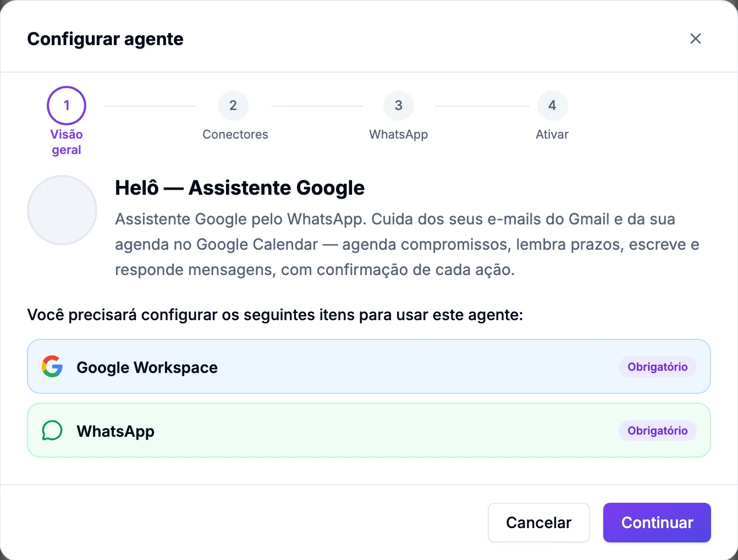738x560 pixels.
Task: Click the Continuar button
Action: click(657, 523)
